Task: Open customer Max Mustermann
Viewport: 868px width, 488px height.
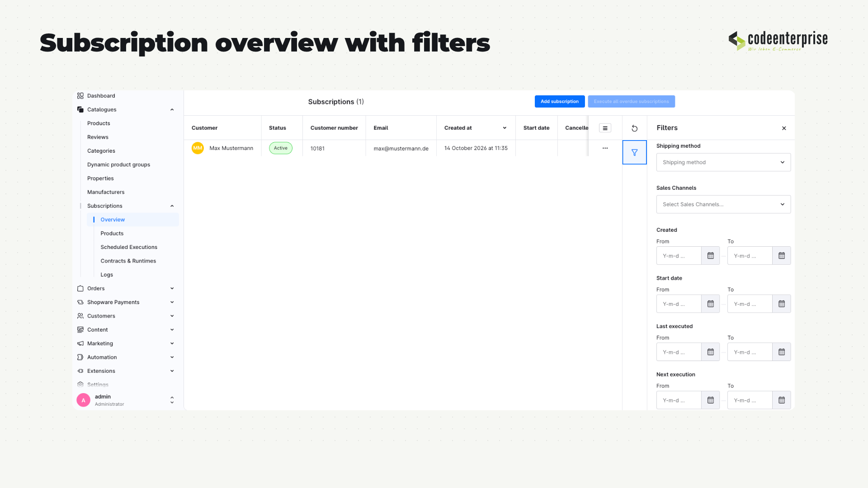Action: coord(231,148)
